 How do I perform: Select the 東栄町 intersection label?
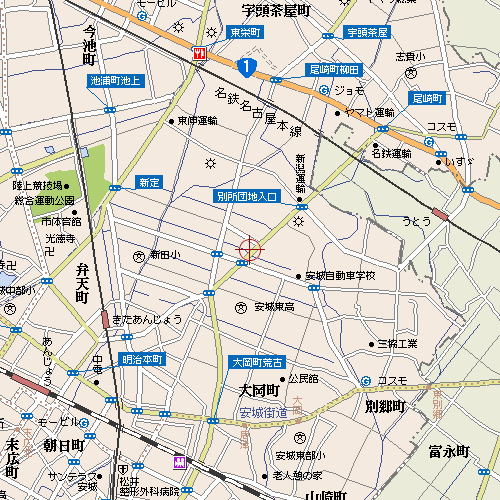(x=245, y=32)
